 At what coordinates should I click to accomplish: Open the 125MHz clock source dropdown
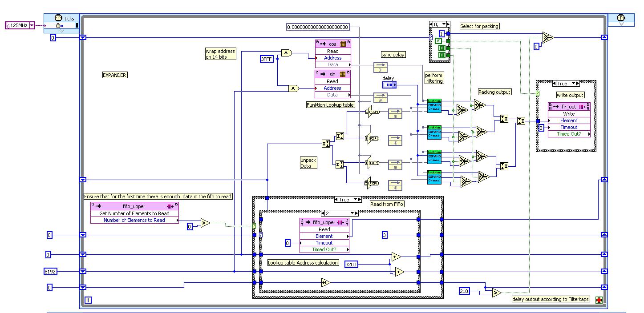pyautogui.click(x=31, y=26)
